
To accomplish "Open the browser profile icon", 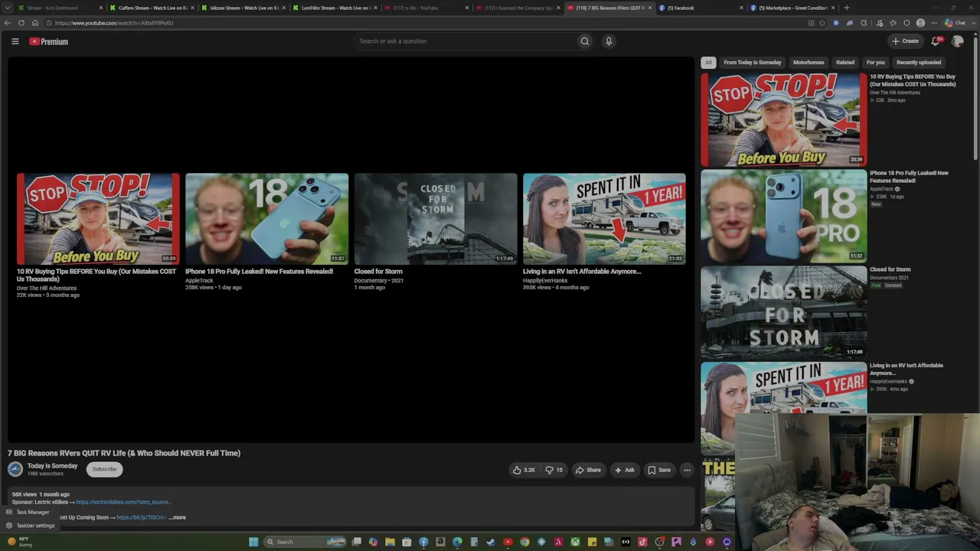I will tap(920, 23).
